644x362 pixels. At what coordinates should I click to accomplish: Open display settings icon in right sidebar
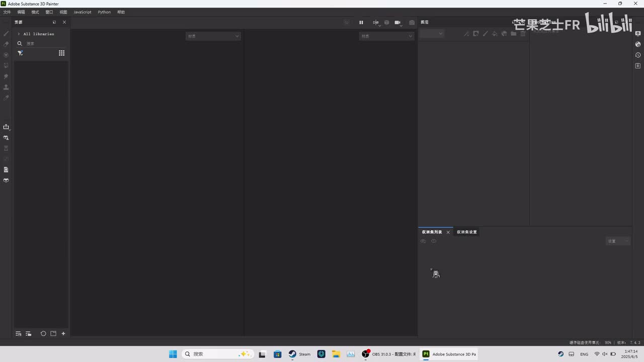(x=638, y=33)
